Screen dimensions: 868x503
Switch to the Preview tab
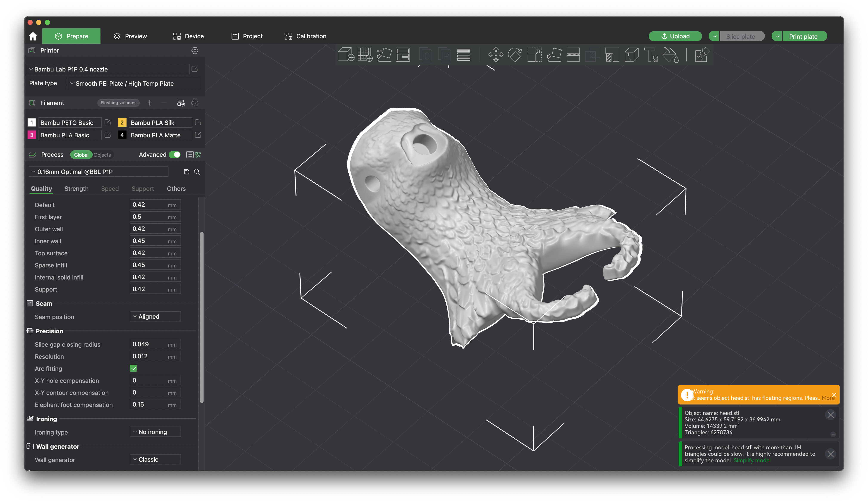coord(130,36)
